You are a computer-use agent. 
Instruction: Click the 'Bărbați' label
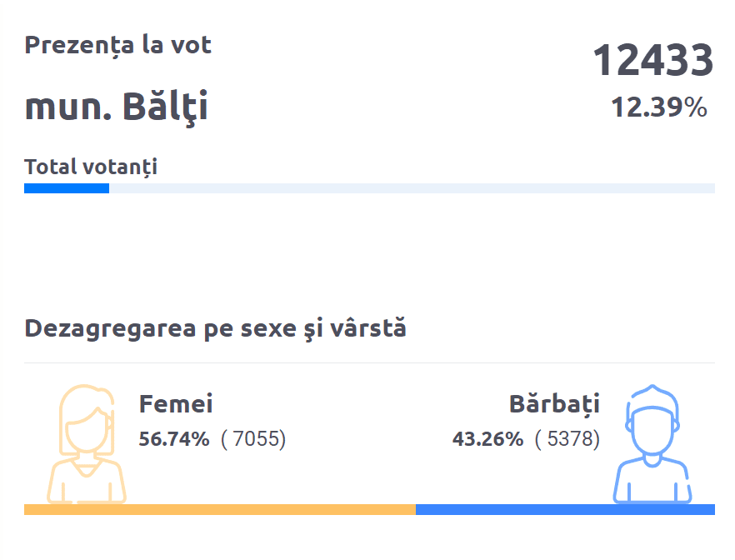[x=554, y=404]
